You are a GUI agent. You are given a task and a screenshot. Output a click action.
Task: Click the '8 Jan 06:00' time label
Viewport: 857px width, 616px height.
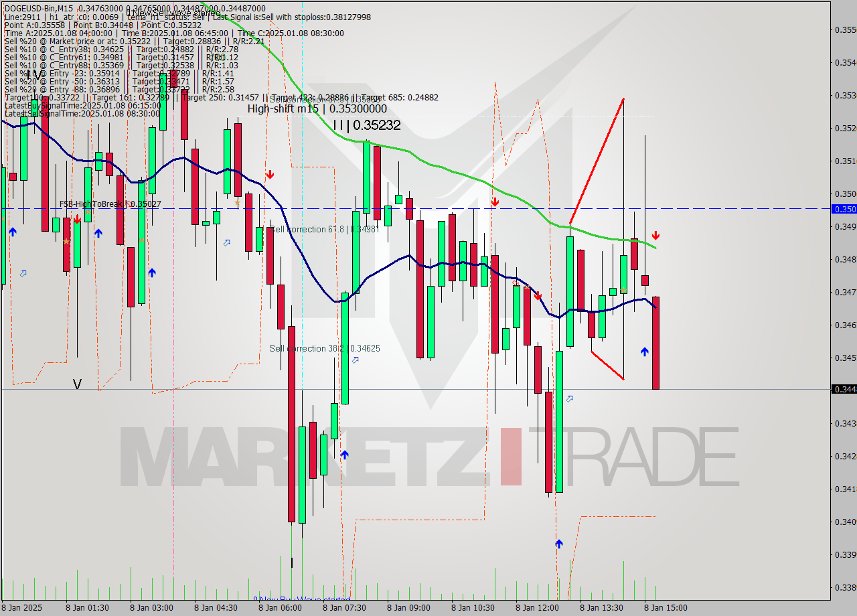pos(280,608)
